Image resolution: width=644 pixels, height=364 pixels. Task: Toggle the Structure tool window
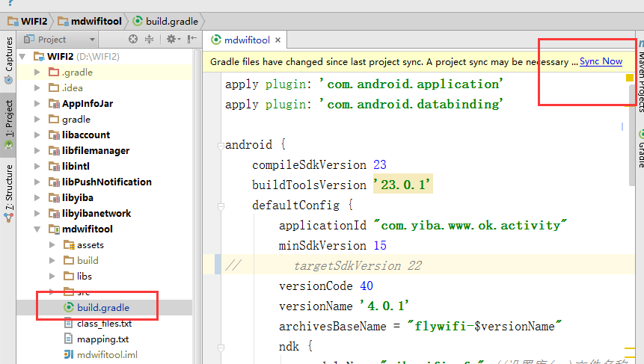(8, 191)
